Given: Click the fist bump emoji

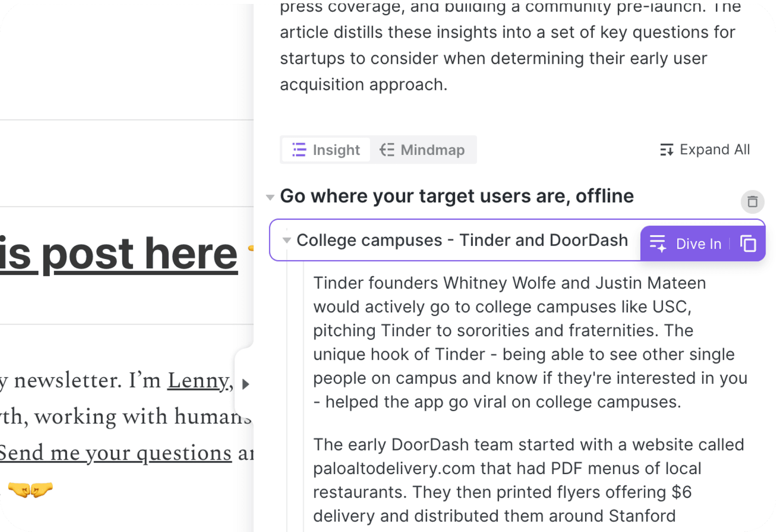Looking at the screenshot, I should pos(30,490).
